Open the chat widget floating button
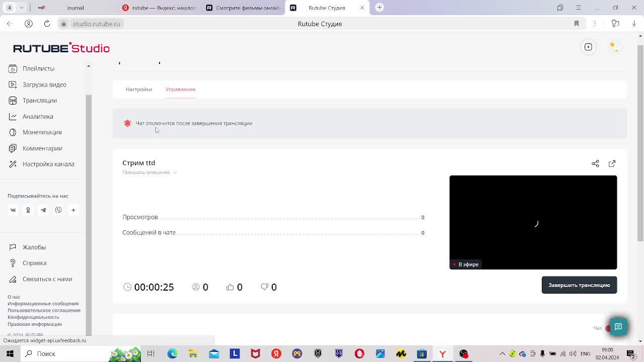Image resolution: width=644 pixels, height=362 pixels. [618, 327]
